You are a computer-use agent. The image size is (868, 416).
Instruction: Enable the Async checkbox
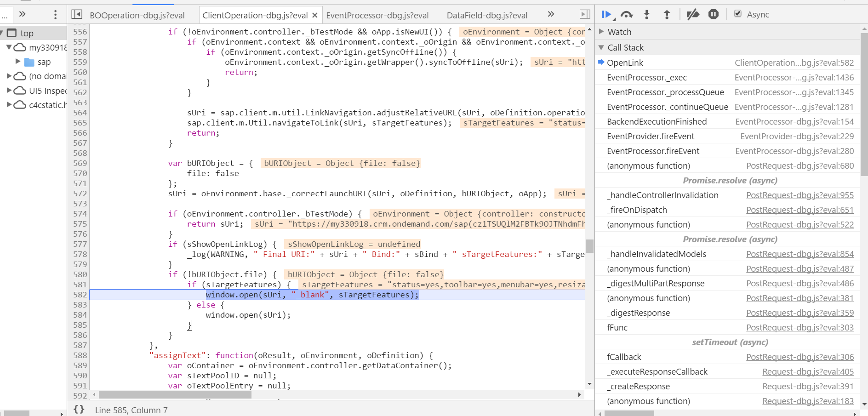[x=738, y=14]
